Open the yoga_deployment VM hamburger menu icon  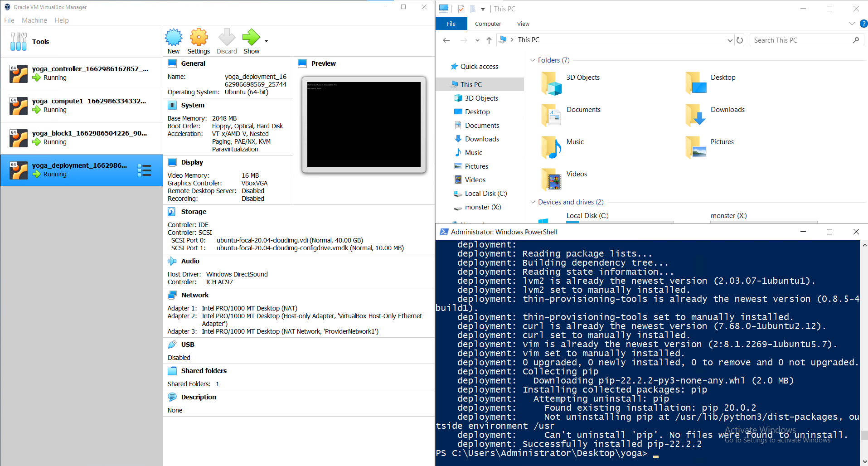[144, 170]
